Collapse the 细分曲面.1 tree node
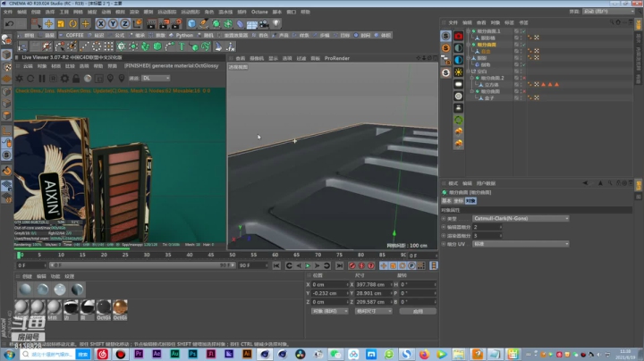The height and width of the screenshot is (361, 644). coord(469,31)
